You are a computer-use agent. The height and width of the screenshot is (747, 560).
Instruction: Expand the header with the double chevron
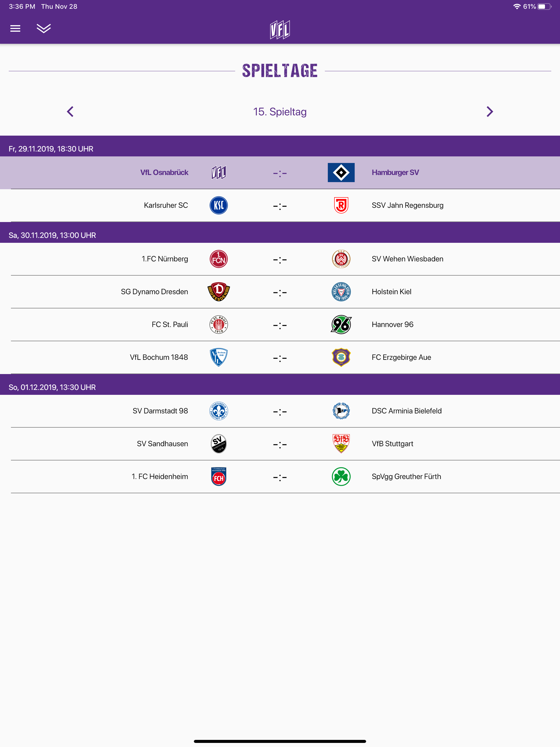(x=43, y=29)
